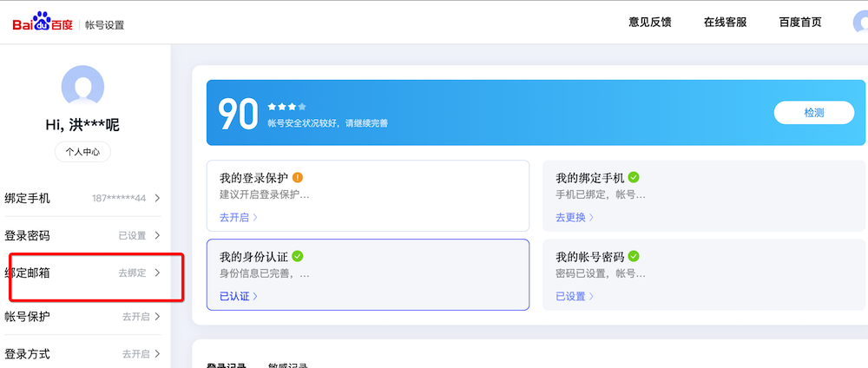Click the 去开启 link under 我的登录保护
The width and height of the screenshot is (868, 368).
[238, 217]
